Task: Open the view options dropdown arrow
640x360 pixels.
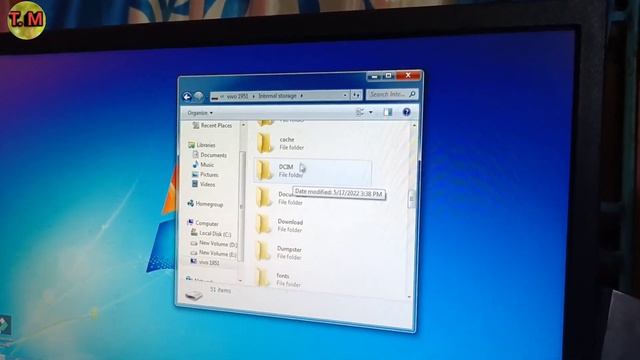Action: click(371, 112)
